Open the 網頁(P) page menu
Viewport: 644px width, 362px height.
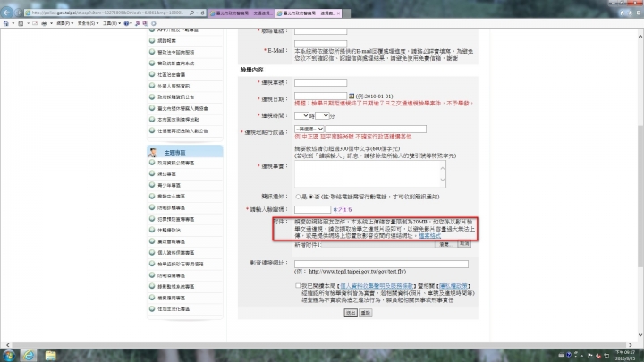(65, 23)
